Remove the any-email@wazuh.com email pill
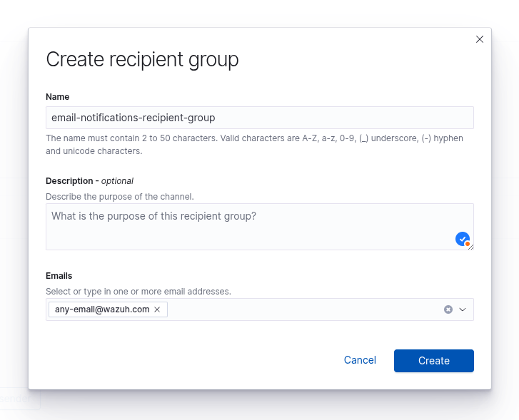The height and width of the screenshot is (420, 519). point(157,309)
